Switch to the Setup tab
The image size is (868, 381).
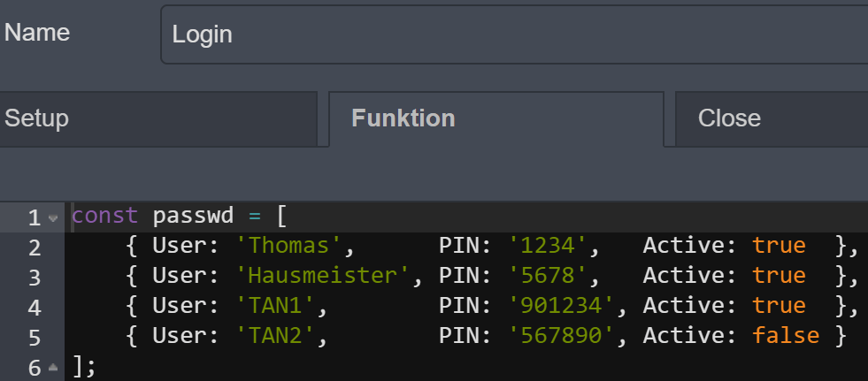(157, 118)
